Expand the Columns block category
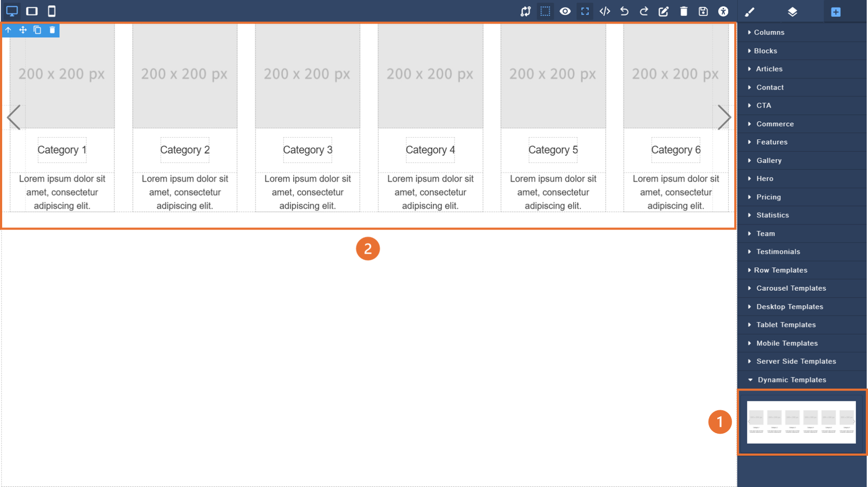The image size is (868, 487). [769, 32]
